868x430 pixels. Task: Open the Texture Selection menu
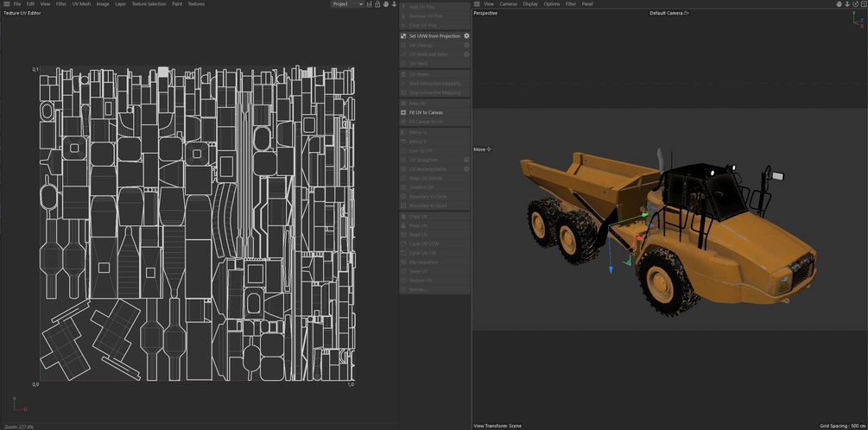(x=149, y=4)
